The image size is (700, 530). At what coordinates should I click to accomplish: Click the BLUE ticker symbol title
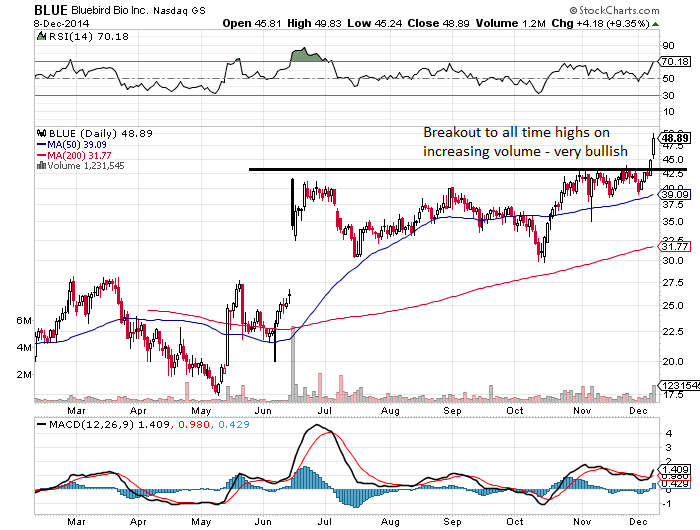51,10
